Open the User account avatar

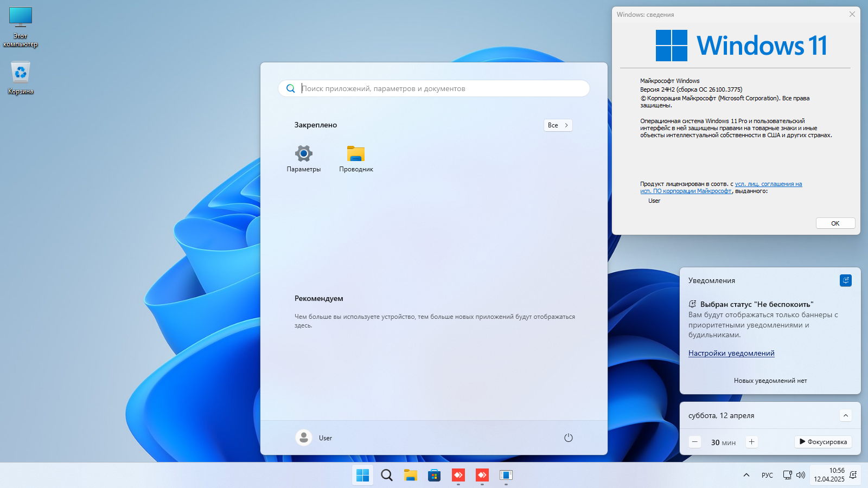click(304, 438)
